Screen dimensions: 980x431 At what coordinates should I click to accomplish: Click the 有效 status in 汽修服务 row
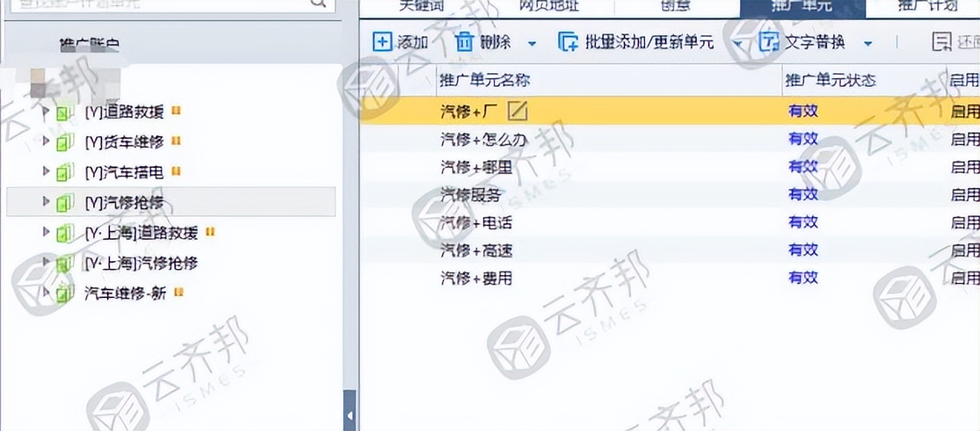pyautogui.click(x=803, y=195)
